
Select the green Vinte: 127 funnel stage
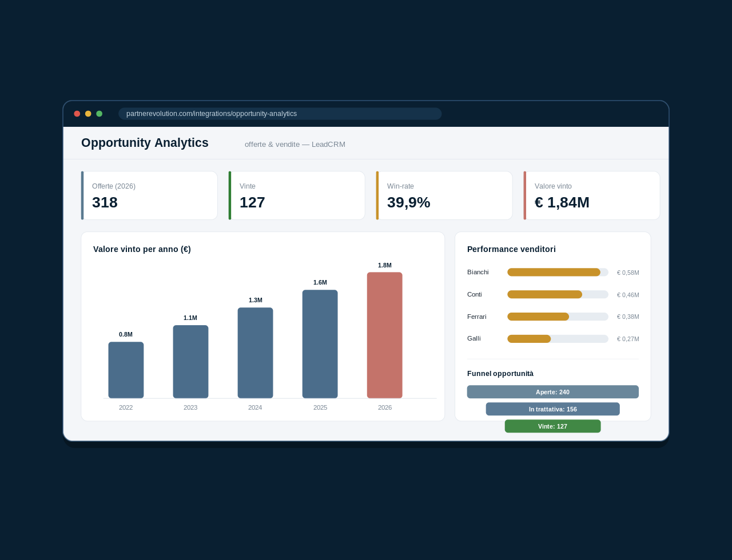[553, 426]
